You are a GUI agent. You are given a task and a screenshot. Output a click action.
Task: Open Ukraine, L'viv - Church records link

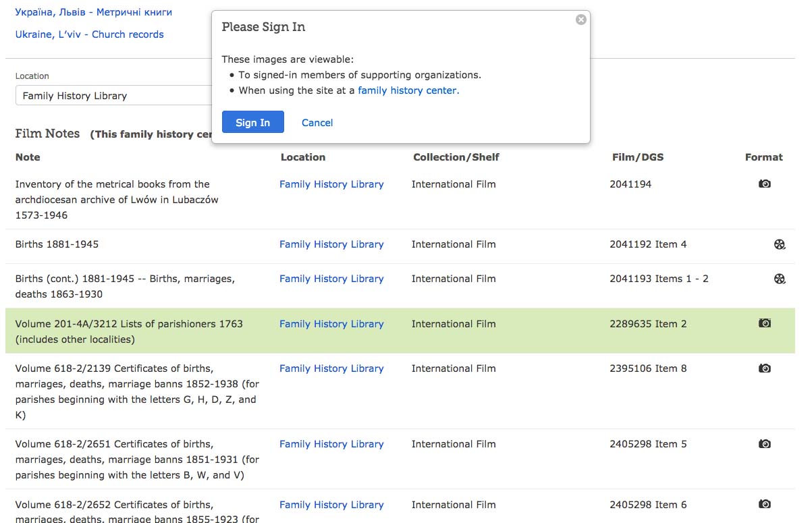tap(89, 34)
